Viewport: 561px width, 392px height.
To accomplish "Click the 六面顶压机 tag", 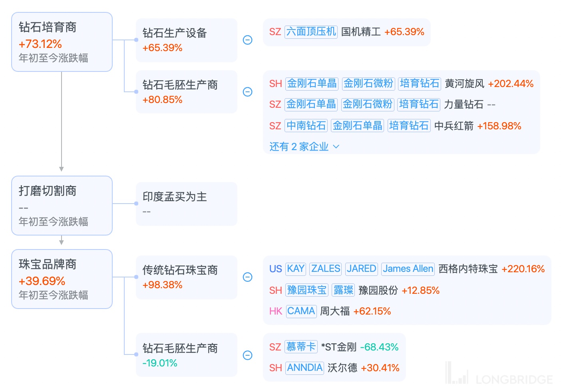I will pos(311,32).
